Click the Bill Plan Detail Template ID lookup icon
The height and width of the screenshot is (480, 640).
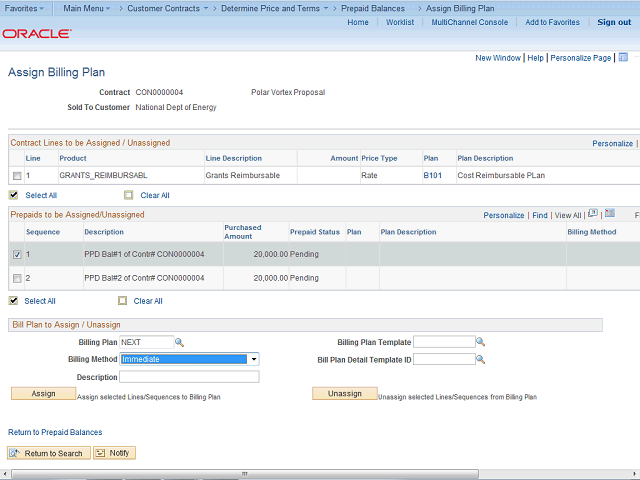pyautogui.click(x=480, y=359)
